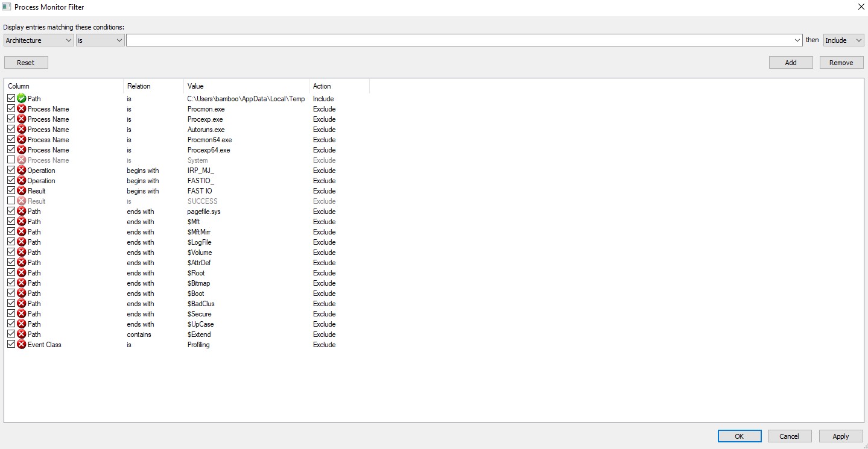Open the Architecture column dropdown
Image resolution: width=868 pixels, height=449 pixels.
(39, 40)
